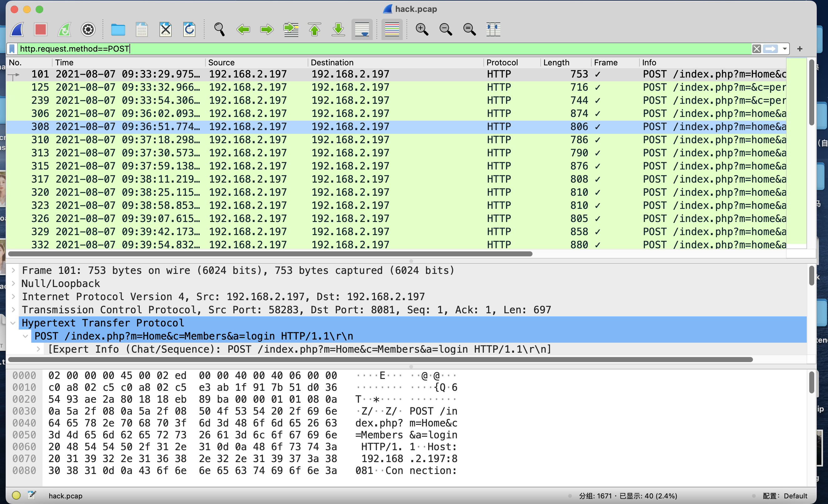Sort by Frame column header

point(615,63)
